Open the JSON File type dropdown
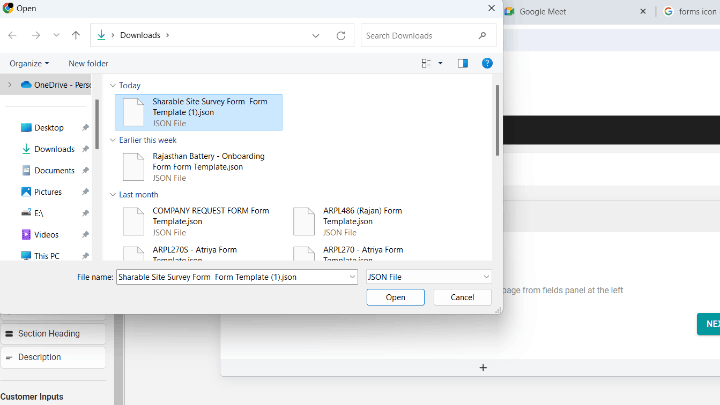The height and width of the screenshot is (405, 720). pos(428,276)
